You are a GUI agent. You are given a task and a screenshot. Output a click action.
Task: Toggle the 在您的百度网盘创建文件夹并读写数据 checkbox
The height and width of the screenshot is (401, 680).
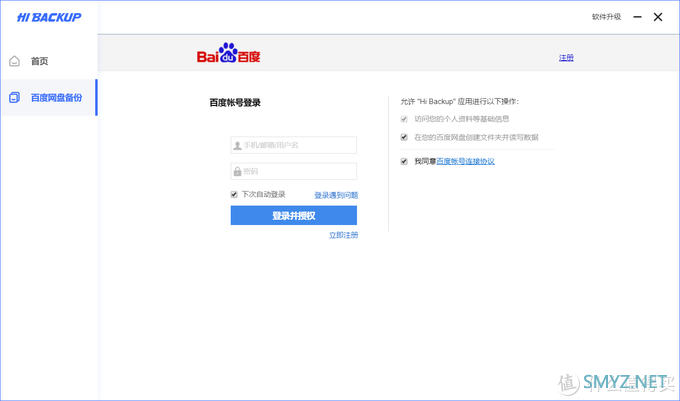click(x=404, y=137)
